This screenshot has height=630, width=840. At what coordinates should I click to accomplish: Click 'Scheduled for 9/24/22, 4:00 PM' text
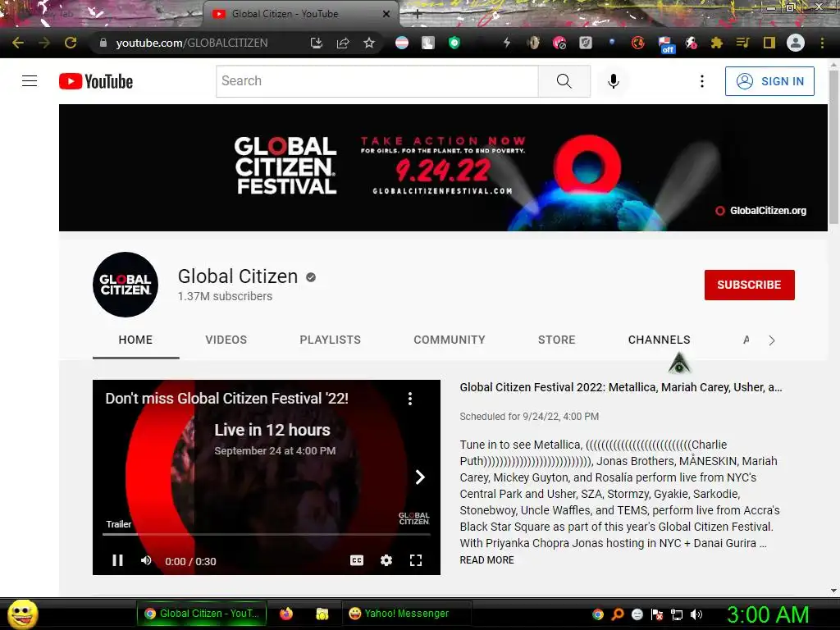(529, 416)
